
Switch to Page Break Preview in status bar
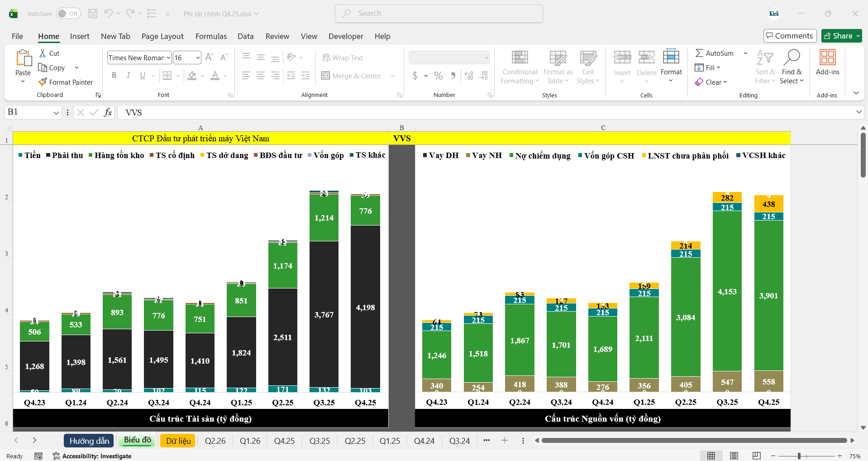(x=757, y=456)
